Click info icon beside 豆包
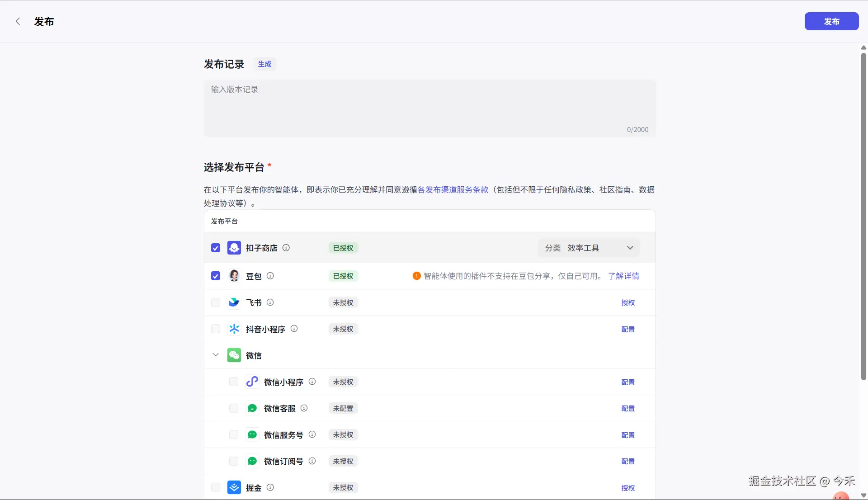Screen dimensions: 868x500 click(270, 276)
